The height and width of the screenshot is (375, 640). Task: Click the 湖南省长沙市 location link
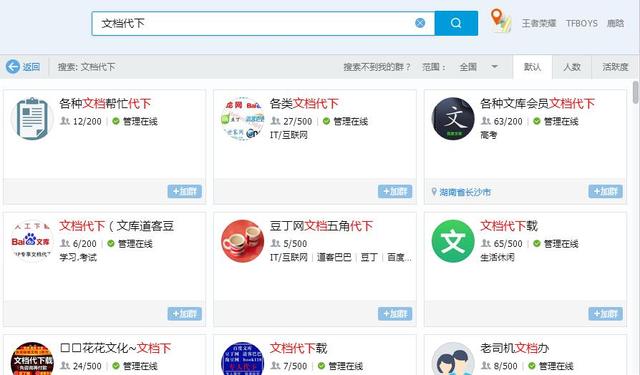tap(465, 192)
